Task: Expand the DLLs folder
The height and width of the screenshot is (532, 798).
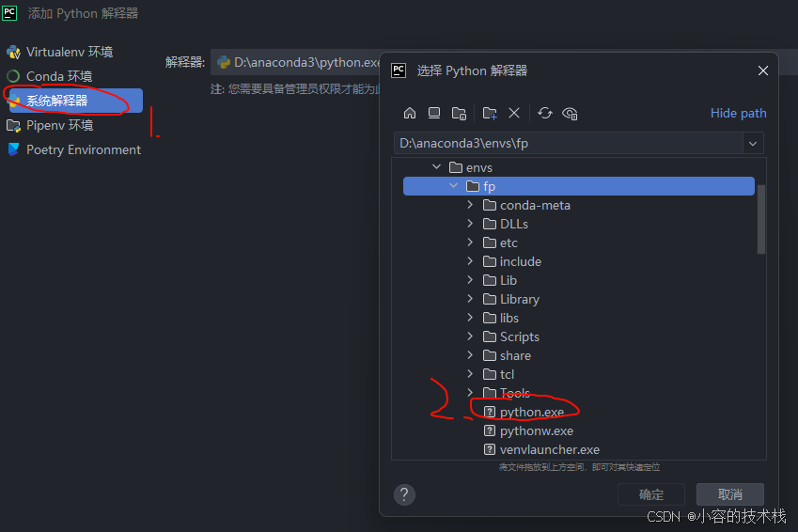Action: coord(470,224)
